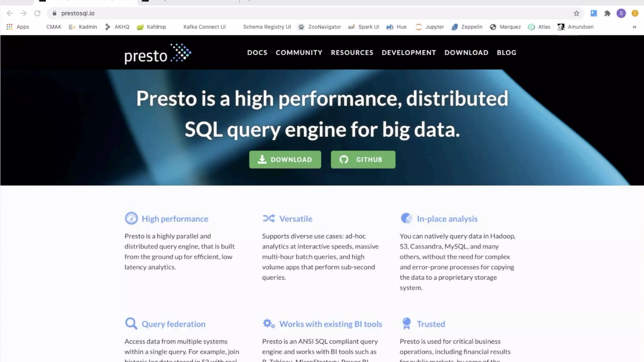The image size is (644, 362).
Task: Open the Zeppelin bookmark
Action: coord(467,27)
